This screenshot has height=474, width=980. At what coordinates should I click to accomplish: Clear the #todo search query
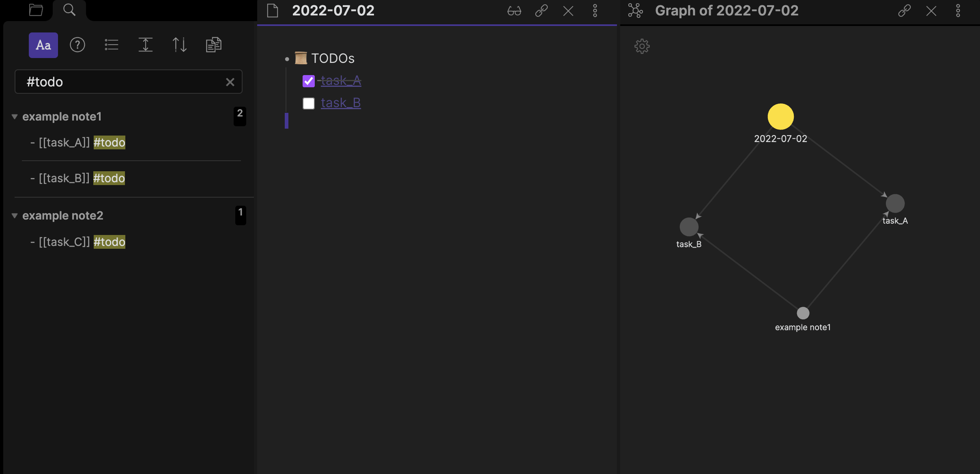[230, 82]
